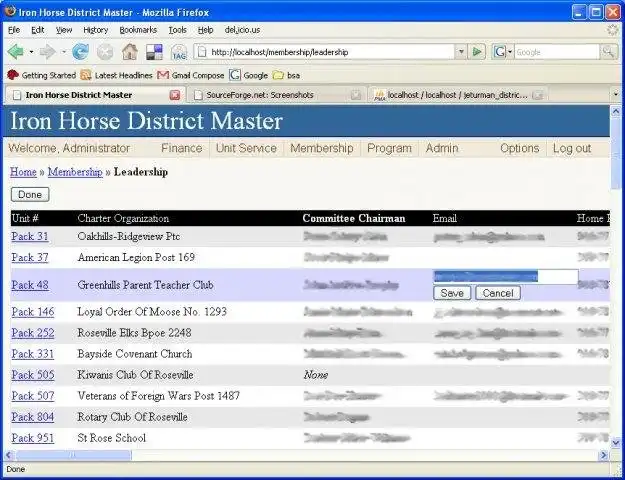Open the Pack 507 unit link
This screenshot has height=480, width=625.
[33, 396]
